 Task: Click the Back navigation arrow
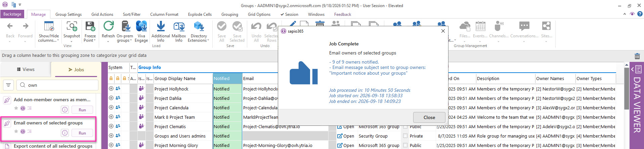(x=10, y=26)
